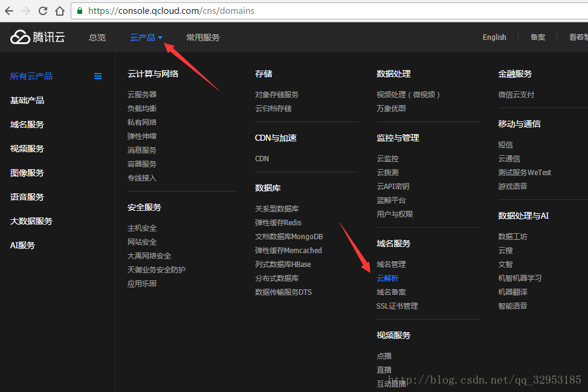Open 应用乐固 service
Image resolution: width=588 pixels, height=392 pixels.
pyautogui.click(x=142, y=283)
